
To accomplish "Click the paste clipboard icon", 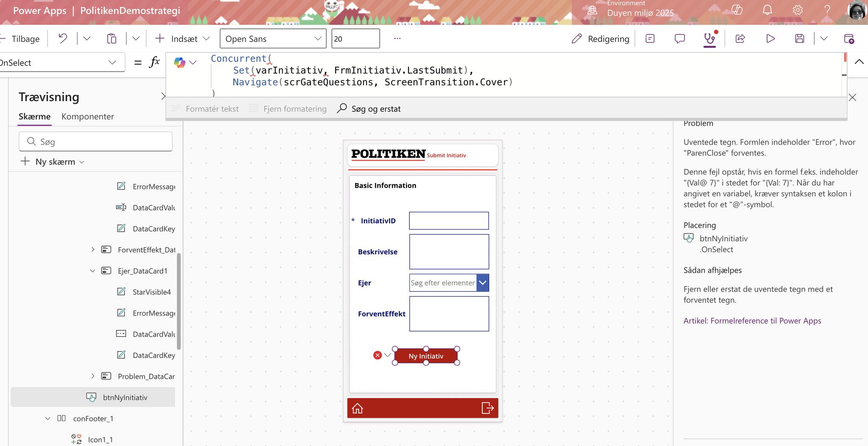I will (x=111, y=39).
